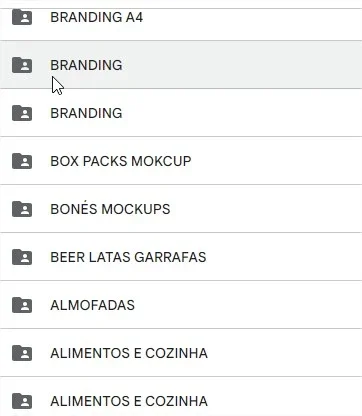The image size is (362, 416).
Task: Click empty row space right of ALMOFADAS
Action: [x=248, y=305]
